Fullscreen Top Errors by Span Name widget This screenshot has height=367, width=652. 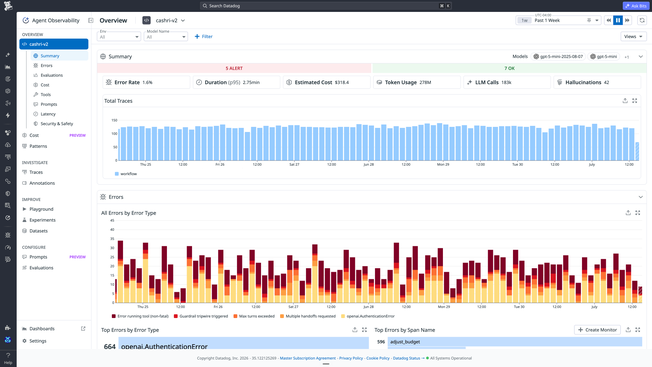tap(637, 330)
